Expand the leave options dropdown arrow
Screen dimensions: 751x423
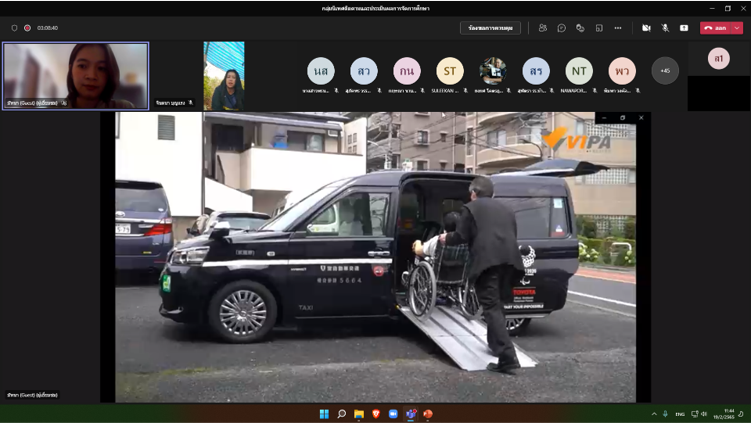738,28
